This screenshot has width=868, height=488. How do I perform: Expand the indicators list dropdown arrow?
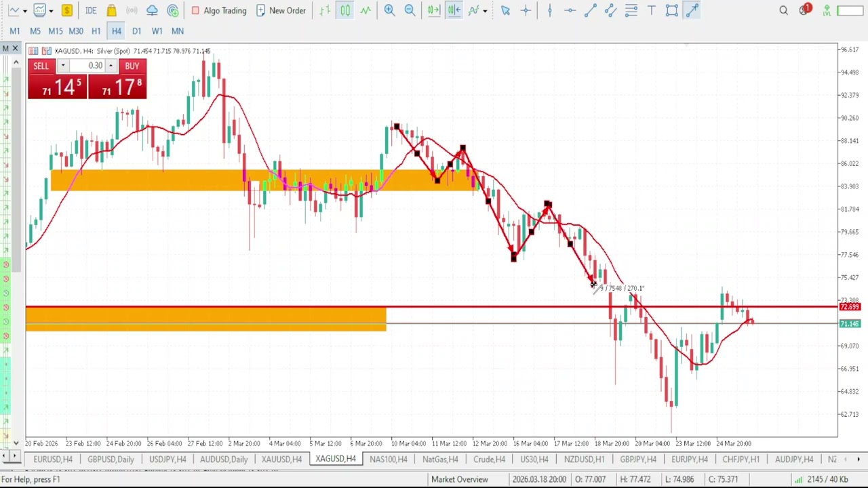click(485, 11)
